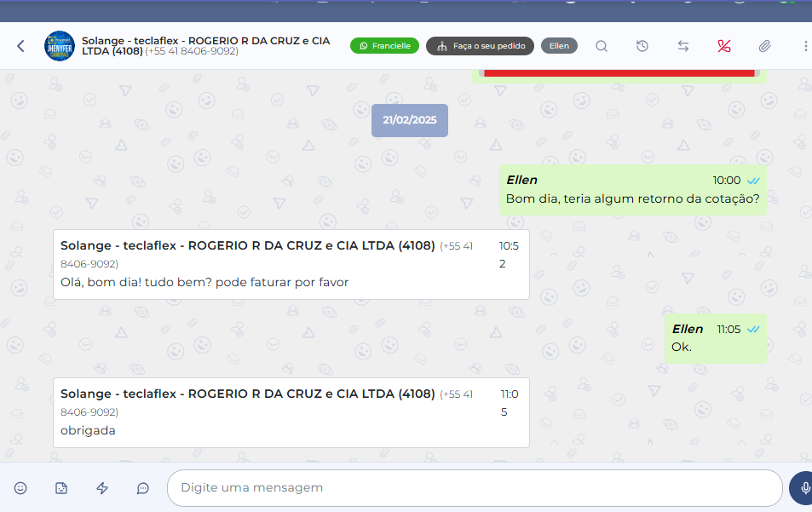
Task: Open the contact's profile picture
Action: click(60, 46)
